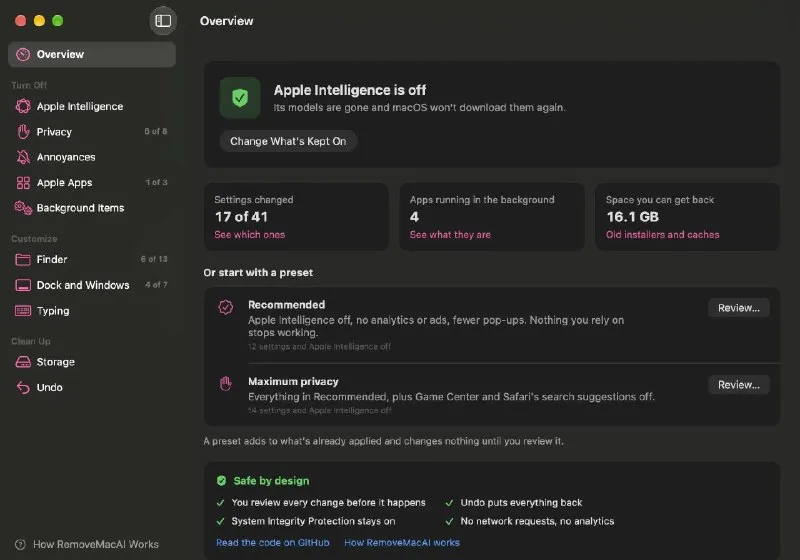Image resolution: width=800 pixels, height=560 pixels.
Task: Select Apple Intelligence in the sidebar
Action: [x=92, y=106]
